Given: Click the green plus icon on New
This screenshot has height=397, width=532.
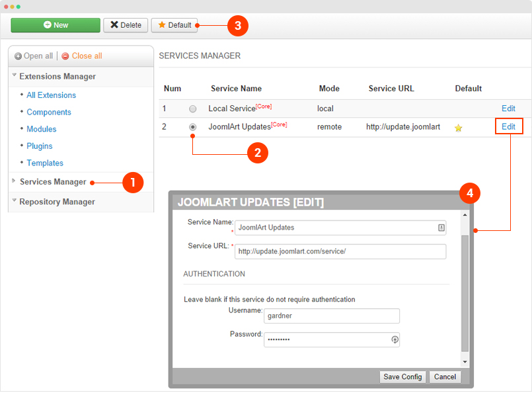Looking at the screenshot, I should point(48,24).
